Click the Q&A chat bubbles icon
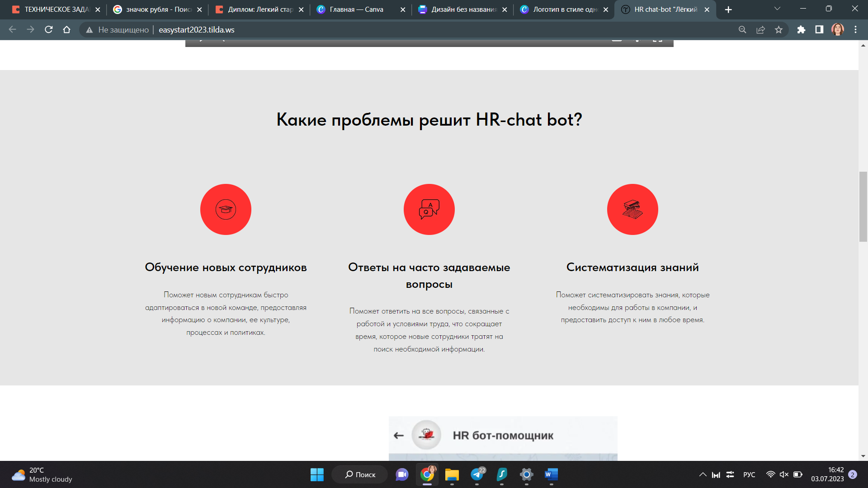Viewport: 868px width, 488px height. click(x=429, y=209)
